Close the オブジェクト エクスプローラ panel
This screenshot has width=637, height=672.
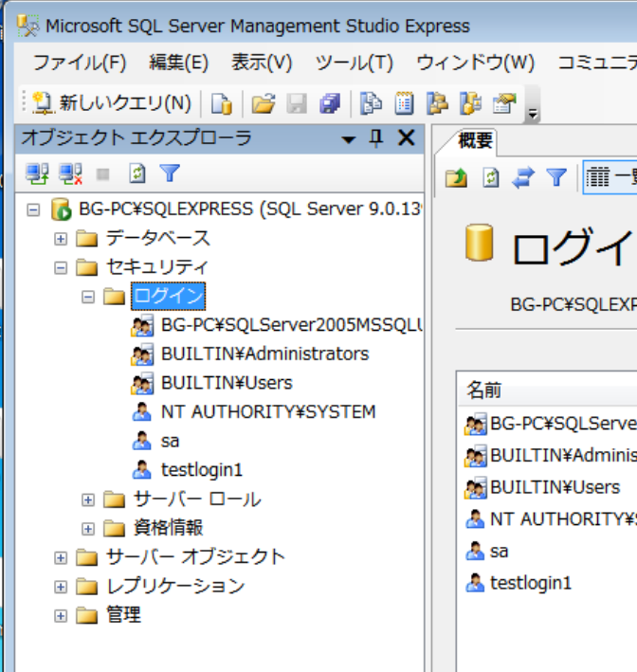[x=407, y=138]
